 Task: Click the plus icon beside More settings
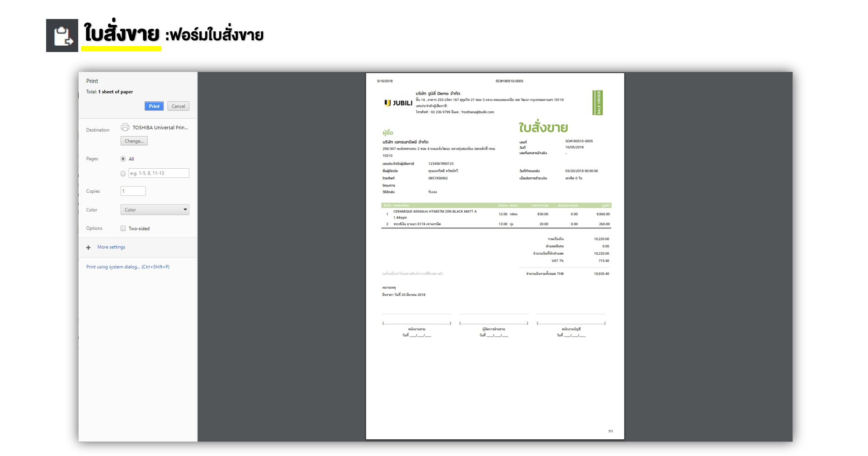pos(88,247)
